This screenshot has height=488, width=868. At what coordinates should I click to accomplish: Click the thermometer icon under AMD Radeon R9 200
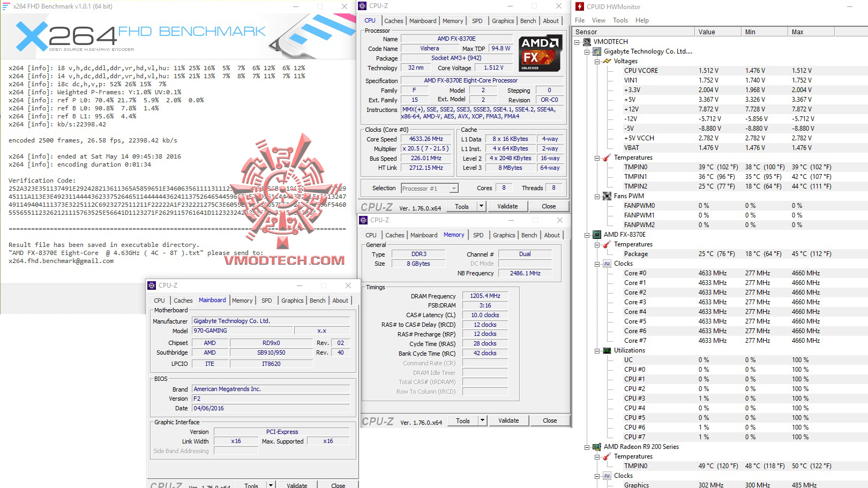coord(607,456)
